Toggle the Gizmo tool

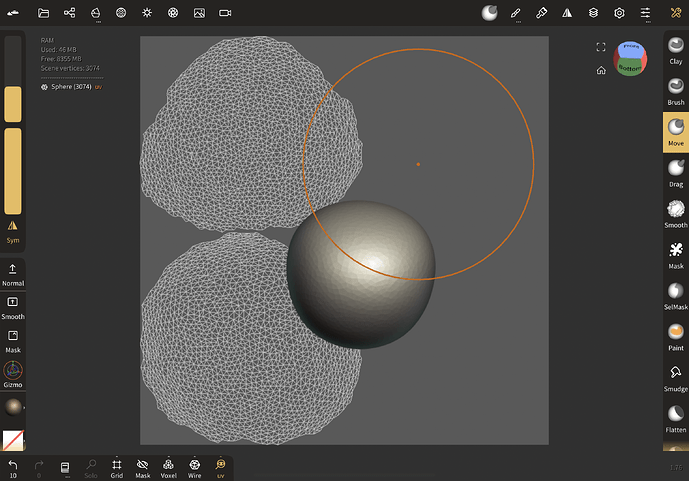13,375
